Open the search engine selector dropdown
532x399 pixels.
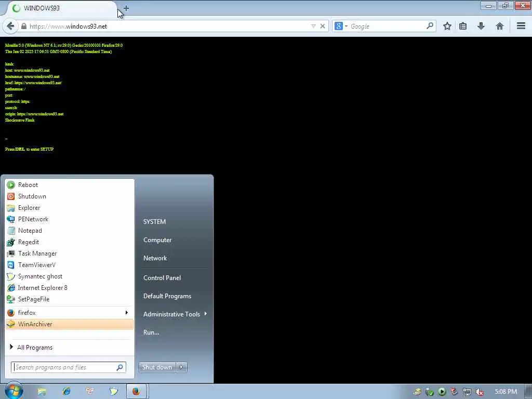click(x=341, y=26)
